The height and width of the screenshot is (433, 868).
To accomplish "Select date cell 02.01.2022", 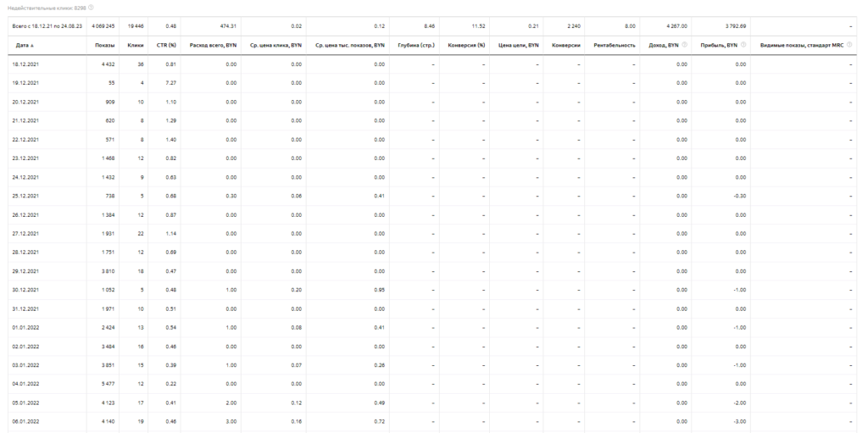I will click(x=25, y=347).
